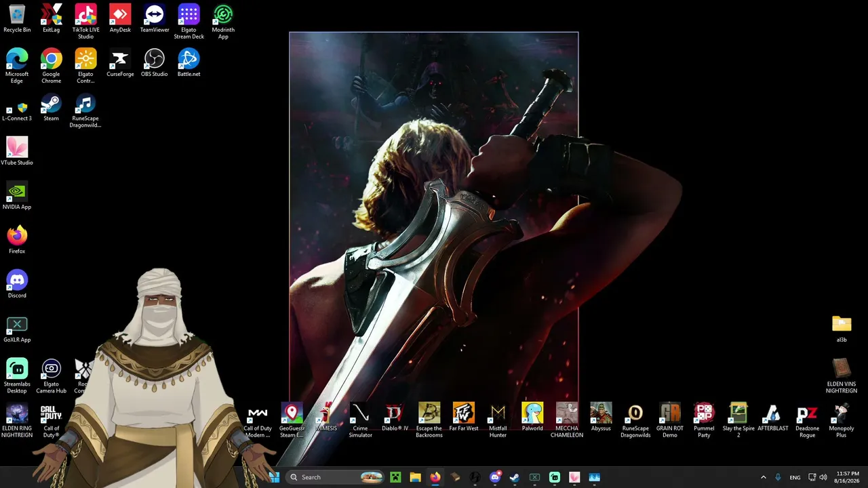868x488 pixels.
Task: Select the GRAIN ROT Demo icon
Action: 670,420
